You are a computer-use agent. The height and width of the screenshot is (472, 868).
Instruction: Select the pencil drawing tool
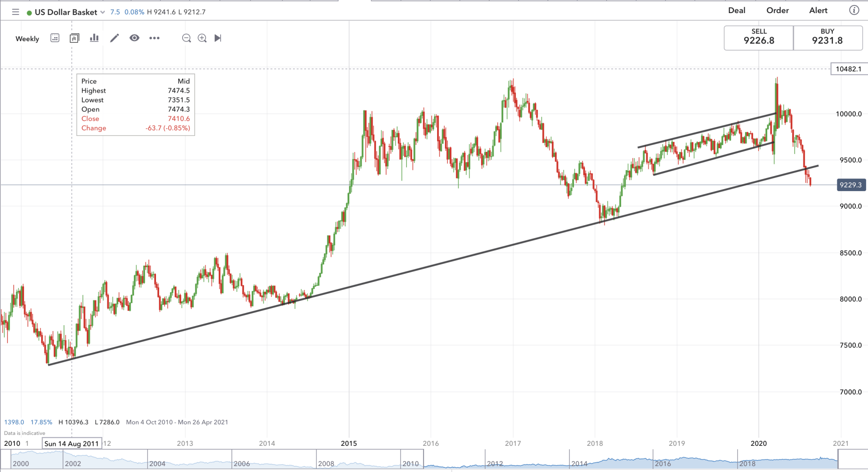coord(114,38)
